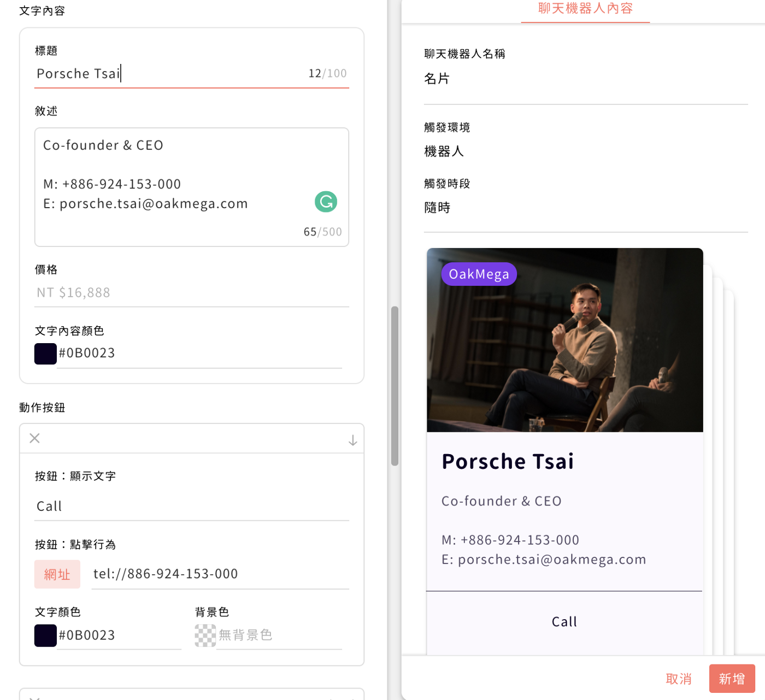Image resolution: width=765 pixels, height=700 pixels.
Task: Move the Call action button down with arrow
Action: 353,440
